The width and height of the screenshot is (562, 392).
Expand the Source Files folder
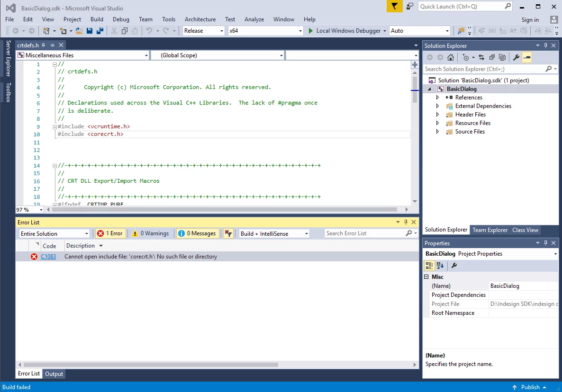(x=437, y=132)
